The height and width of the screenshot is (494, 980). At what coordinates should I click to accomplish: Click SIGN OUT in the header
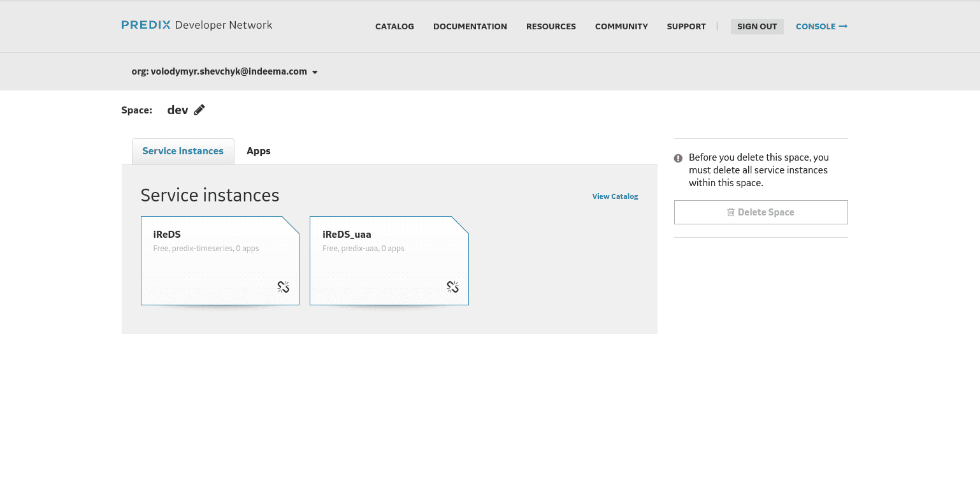click(x=757, y=26)
